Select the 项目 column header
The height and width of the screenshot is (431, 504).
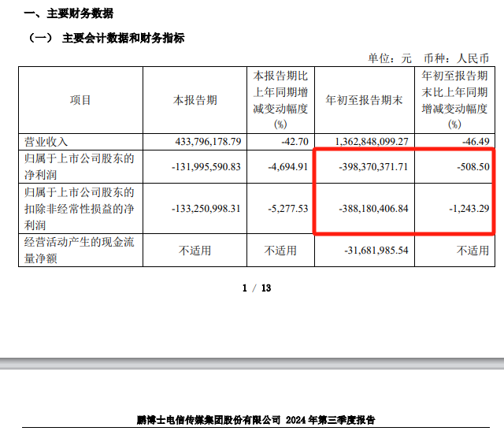tap(80, 100)
